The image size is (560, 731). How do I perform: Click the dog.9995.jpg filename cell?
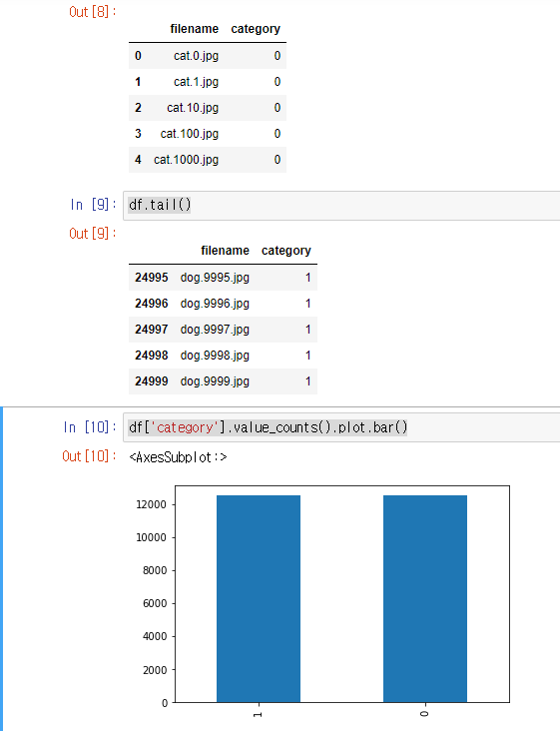click(x=215, y=278)
